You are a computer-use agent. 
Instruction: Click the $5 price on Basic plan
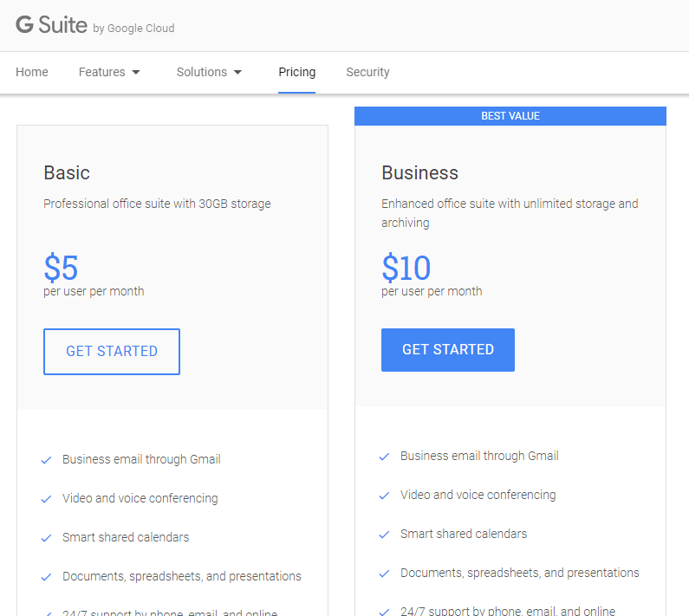[x=61, y=268]
